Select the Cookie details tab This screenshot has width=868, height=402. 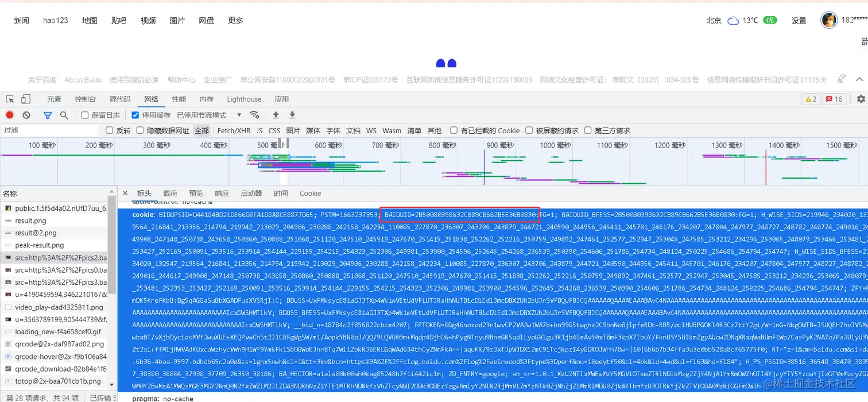(310, 193)
